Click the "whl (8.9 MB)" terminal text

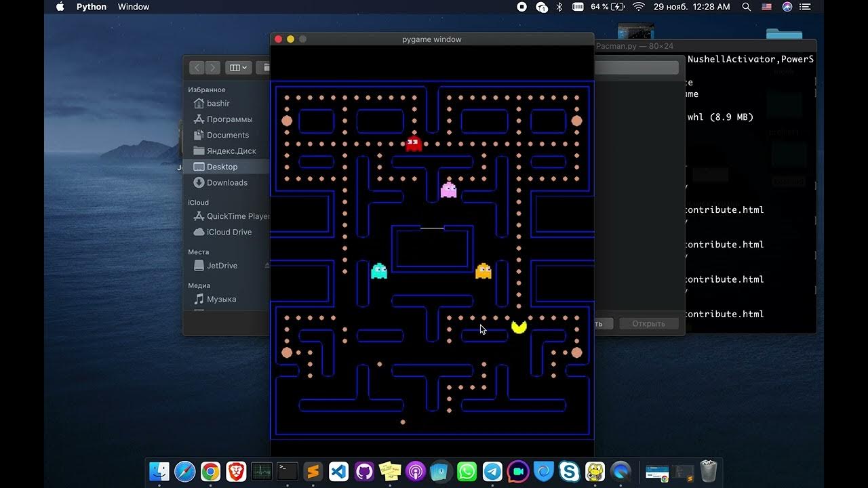tap(720, 117)
